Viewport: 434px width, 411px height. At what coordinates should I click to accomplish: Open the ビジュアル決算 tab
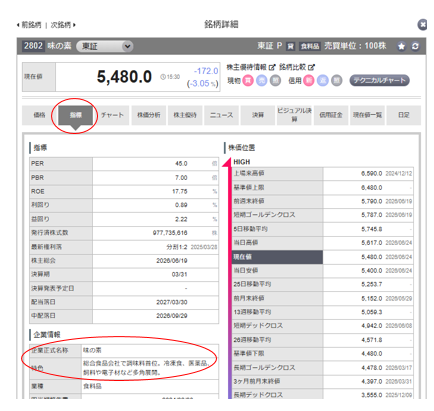coord(294,115)
